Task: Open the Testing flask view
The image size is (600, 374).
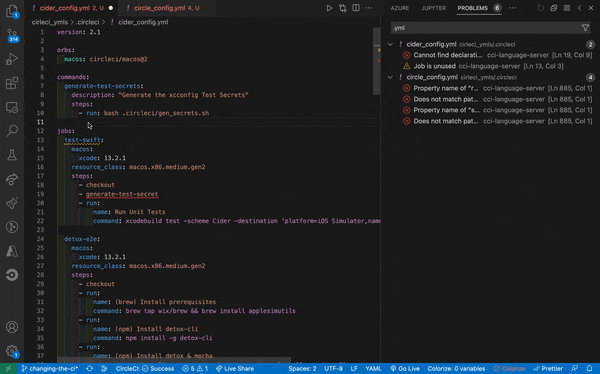Action: pos(12,155)
